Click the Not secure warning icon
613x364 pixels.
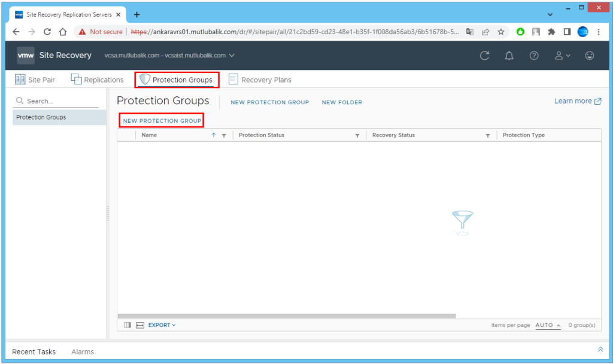tap(82, 32)
